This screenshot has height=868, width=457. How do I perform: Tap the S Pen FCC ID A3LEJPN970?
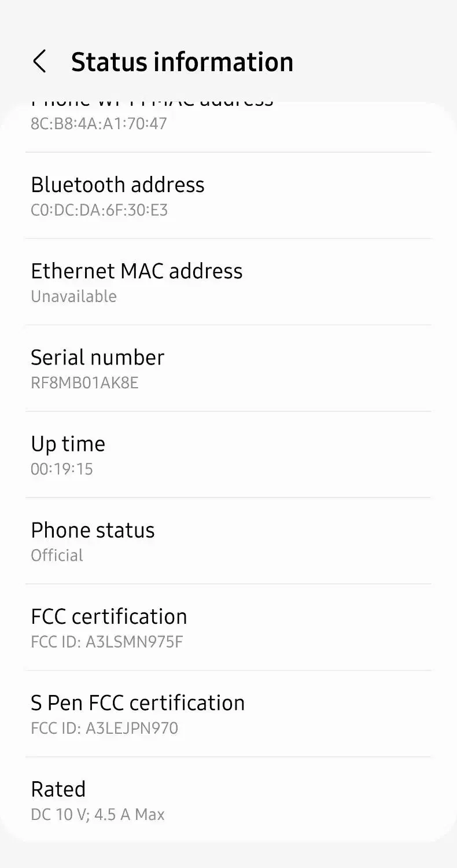104,728
